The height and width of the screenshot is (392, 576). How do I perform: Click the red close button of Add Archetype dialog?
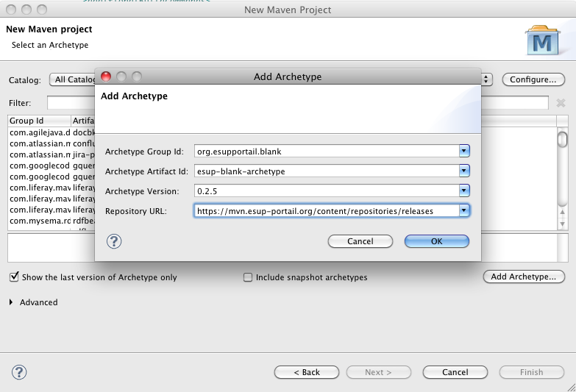click(106, 76)
